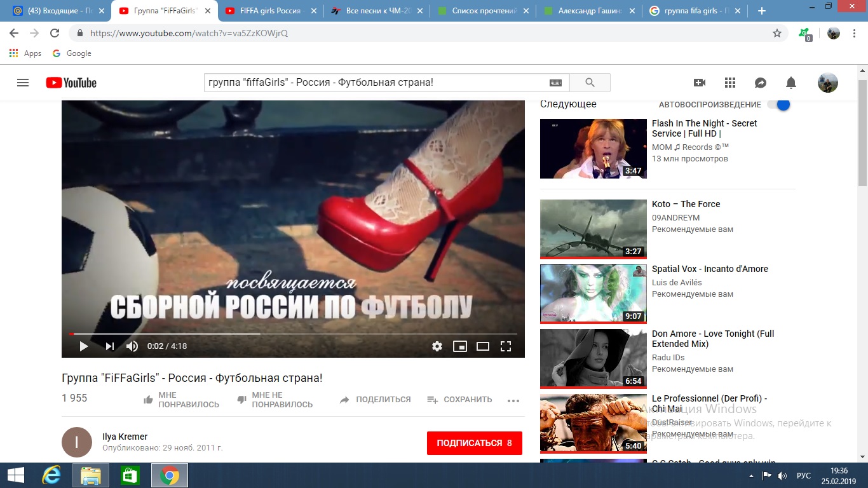Bookmark this page with the star icon
Image resolution: width=868 pixels, height=488 pixels.
click(x=777, y=33)
